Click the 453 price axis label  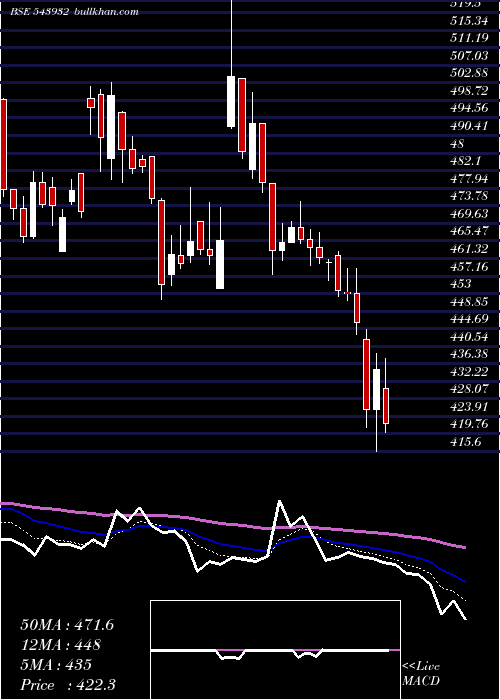461,284
